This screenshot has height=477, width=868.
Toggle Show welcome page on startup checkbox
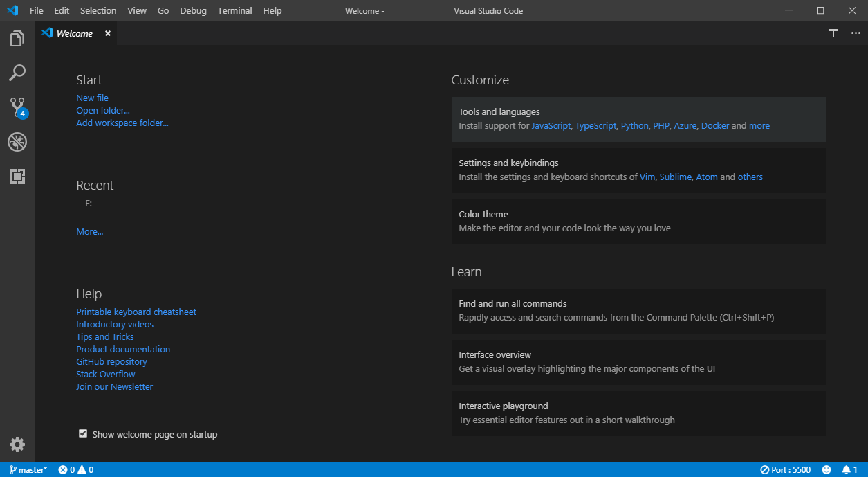pyautogui.click(x=83, y=434)
